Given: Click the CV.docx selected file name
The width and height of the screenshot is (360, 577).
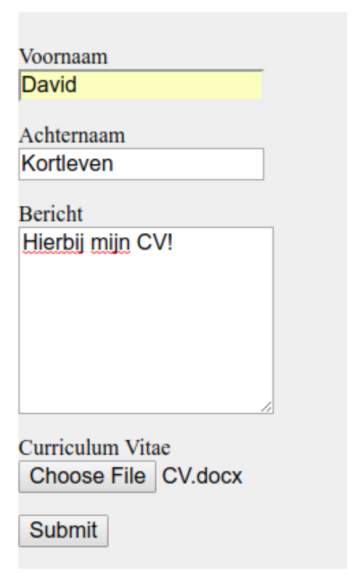Looking at the screenshot, I should 202,476.
